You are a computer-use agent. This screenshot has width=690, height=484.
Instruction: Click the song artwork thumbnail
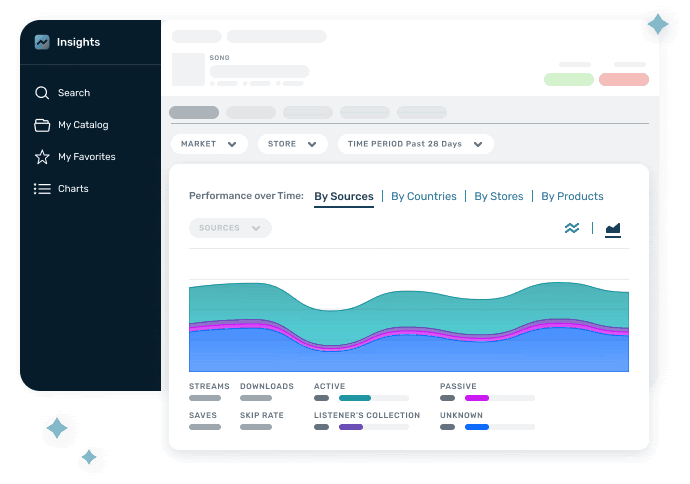188,69
